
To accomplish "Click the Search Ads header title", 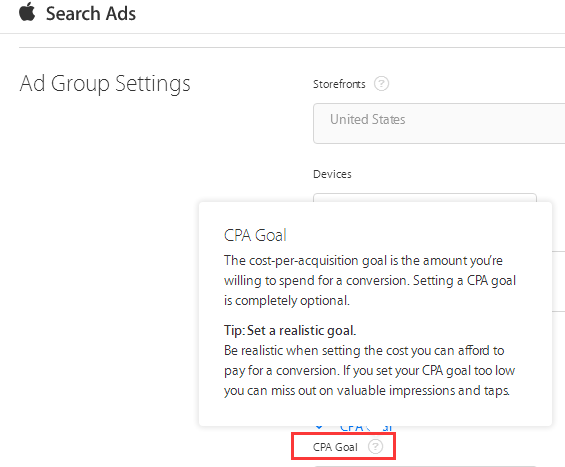I will 91,14.
